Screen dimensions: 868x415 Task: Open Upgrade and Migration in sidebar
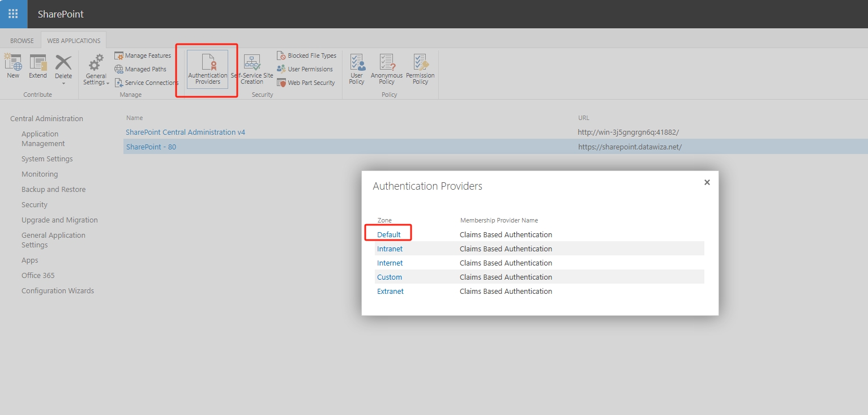point(59,220)
